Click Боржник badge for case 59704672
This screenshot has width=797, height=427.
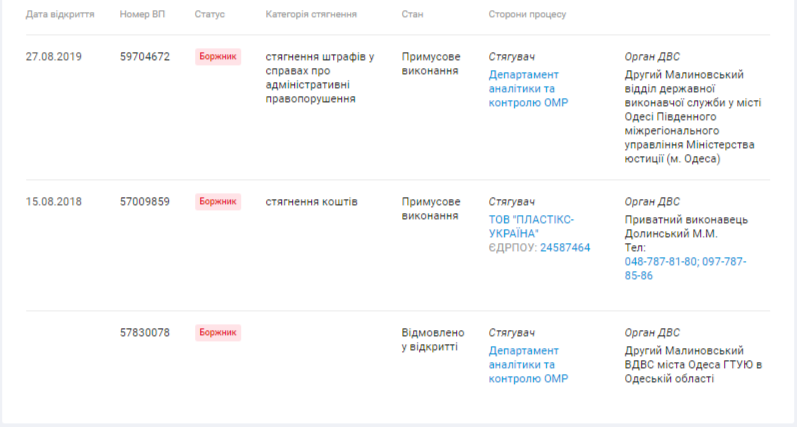(x=218, y=56)
